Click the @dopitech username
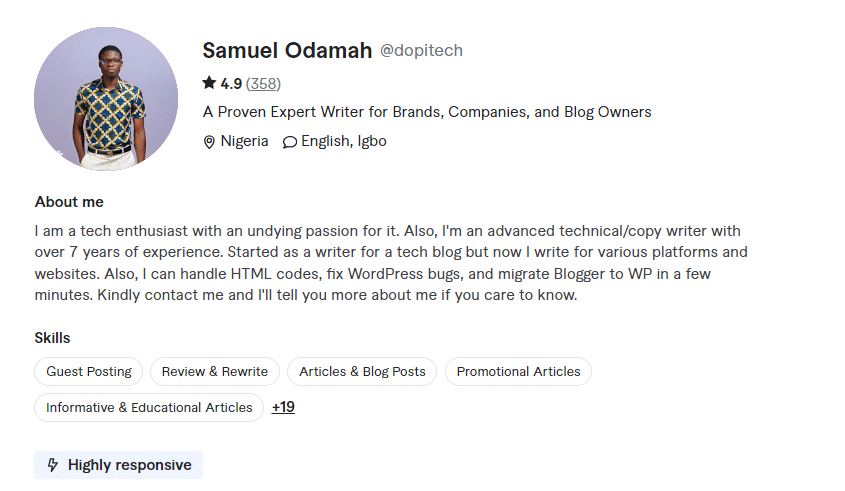 point(421,51)
